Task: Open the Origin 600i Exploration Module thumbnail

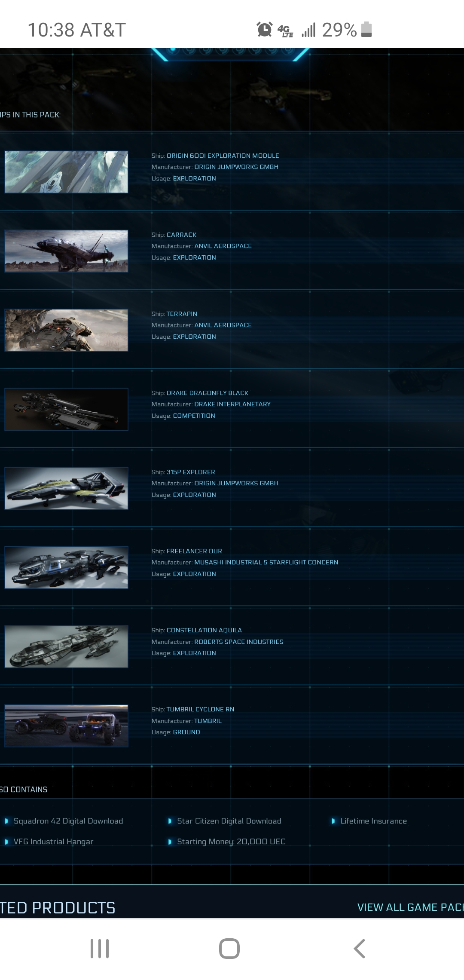Action: coord(66,172)
